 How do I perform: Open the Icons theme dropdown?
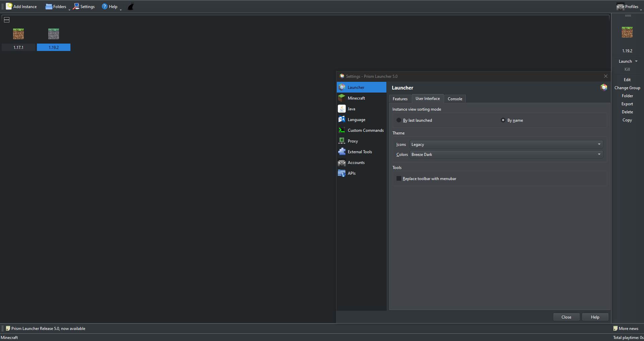(506, 145)
